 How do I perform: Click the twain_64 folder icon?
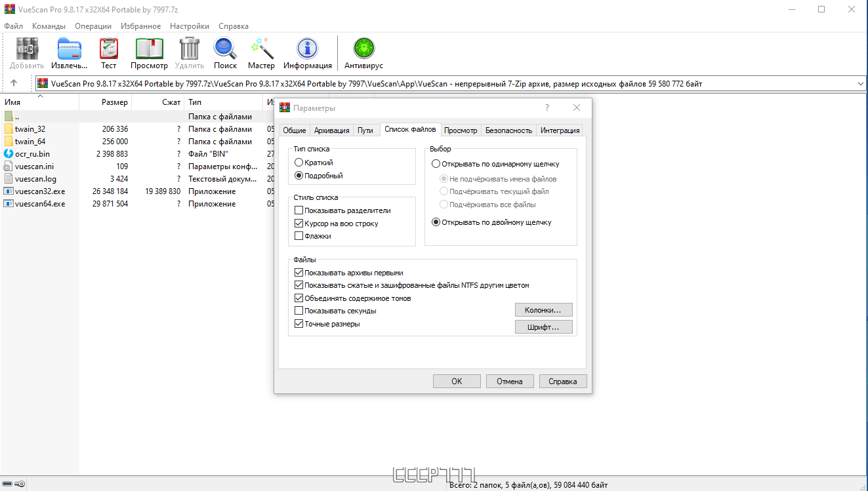9,142
